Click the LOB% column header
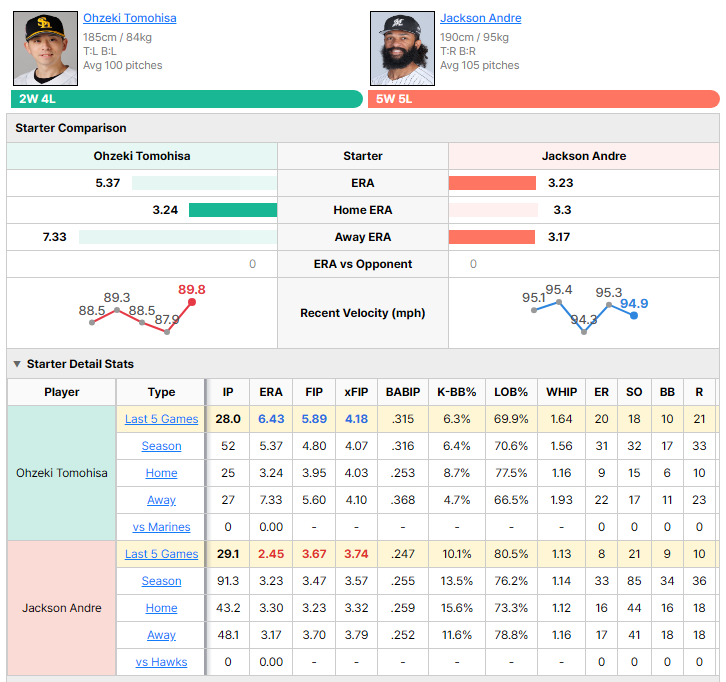Screen dimensions: 726x682 click(511, 392)
